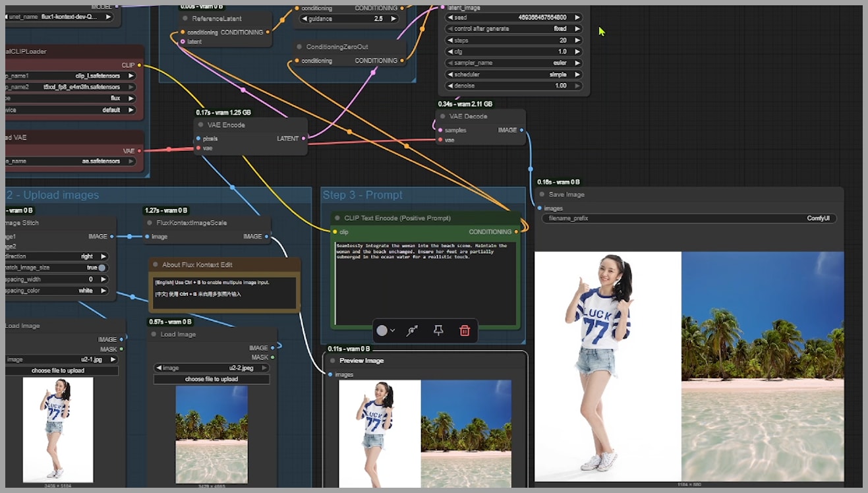Screen dimensions: 868x493
Task: Click the latent input port of ReferenceLatent
Action: (182, 42)
